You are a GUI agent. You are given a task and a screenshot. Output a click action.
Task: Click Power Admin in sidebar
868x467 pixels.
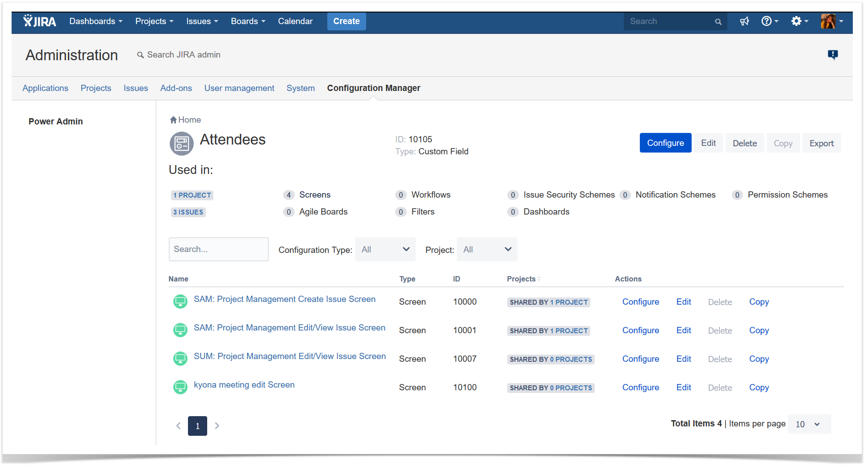coord(56,121)
